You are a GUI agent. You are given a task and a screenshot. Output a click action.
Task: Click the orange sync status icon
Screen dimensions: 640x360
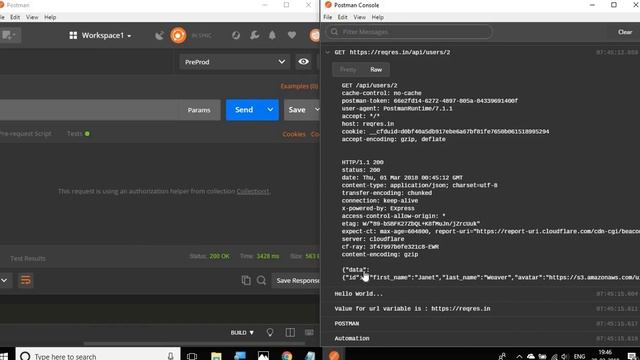click(x=178, y=36)
